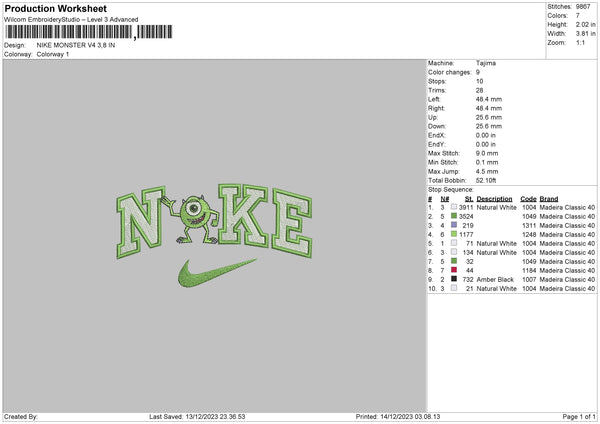The height and width of the screenshot is (424, 600).
Task: Select the white swatch with 3911 stitches
Action: tap(454, 207)
